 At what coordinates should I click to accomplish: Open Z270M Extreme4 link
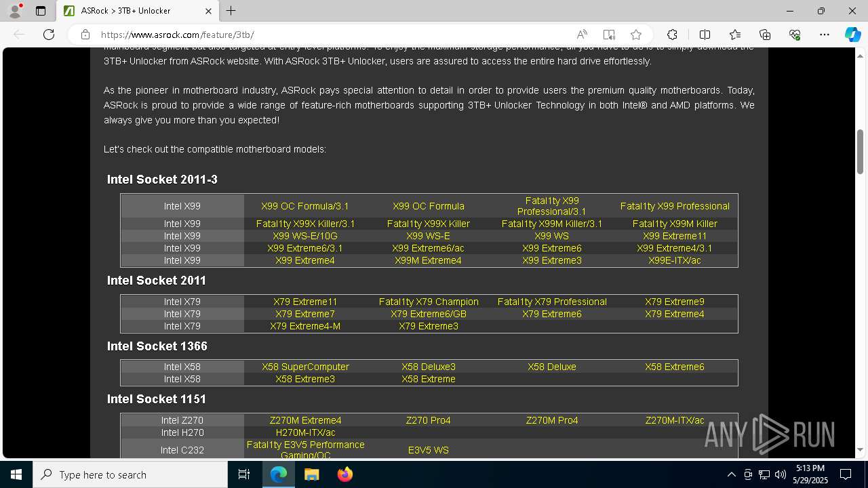coord(305,420)
